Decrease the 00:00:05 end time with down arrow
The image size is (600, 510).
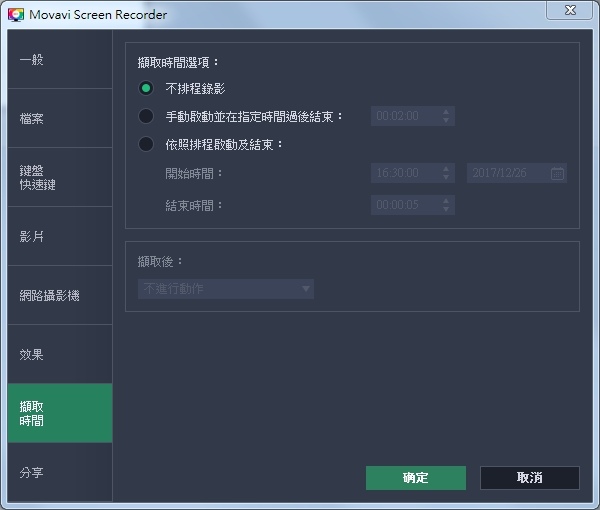[446, 209]
